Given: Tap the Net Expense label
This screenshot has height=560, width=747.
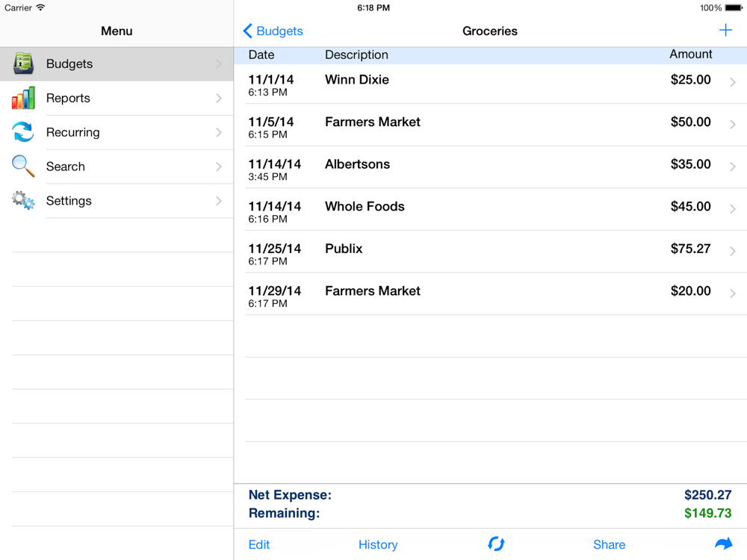Looking at the screenshot, I should (x=290, y=495).
